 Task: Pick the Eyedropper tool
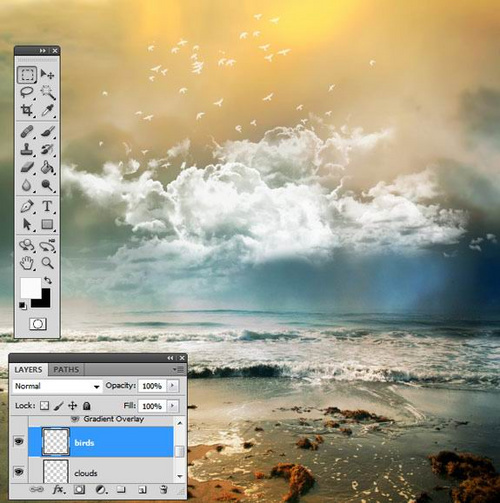click(47, 110)
